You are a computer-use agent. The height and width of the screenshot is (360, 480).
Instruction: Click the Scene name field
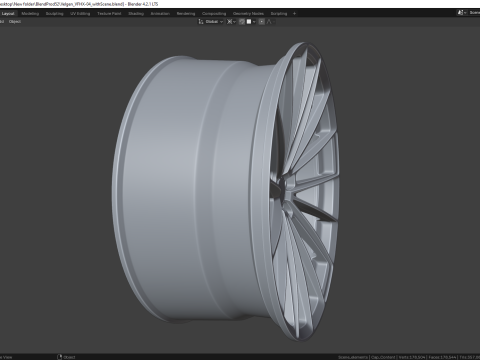474,13
